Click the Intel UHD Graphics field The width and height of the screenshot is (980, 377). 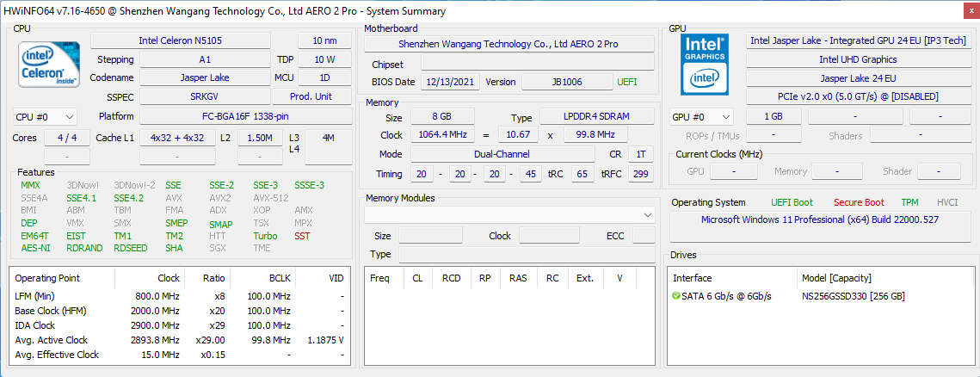click(858, 59)
